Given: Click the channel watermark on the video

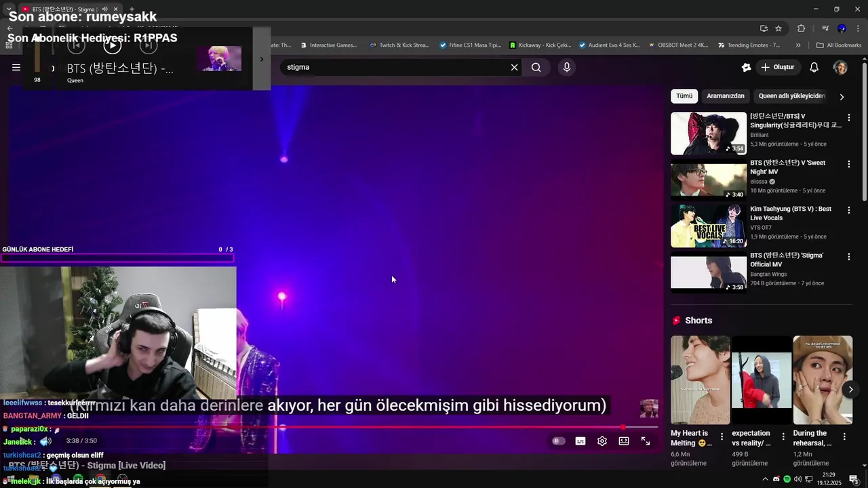Looking at the screenshot, I should 649,408.
